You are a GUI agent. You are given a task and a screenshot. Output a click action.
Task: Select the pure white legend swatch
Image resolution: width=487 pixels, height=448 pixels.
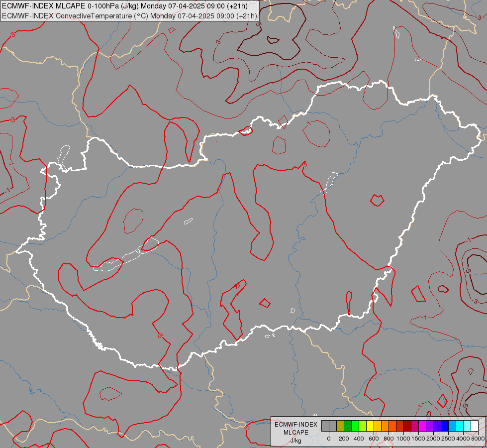click(x=475, y=426)
